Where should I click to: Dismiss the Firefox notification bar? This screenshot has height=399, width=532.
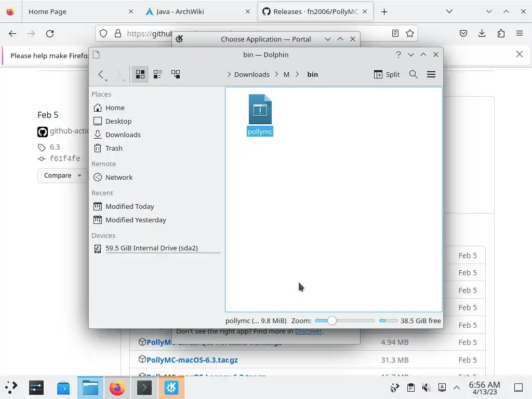point(520,54)
